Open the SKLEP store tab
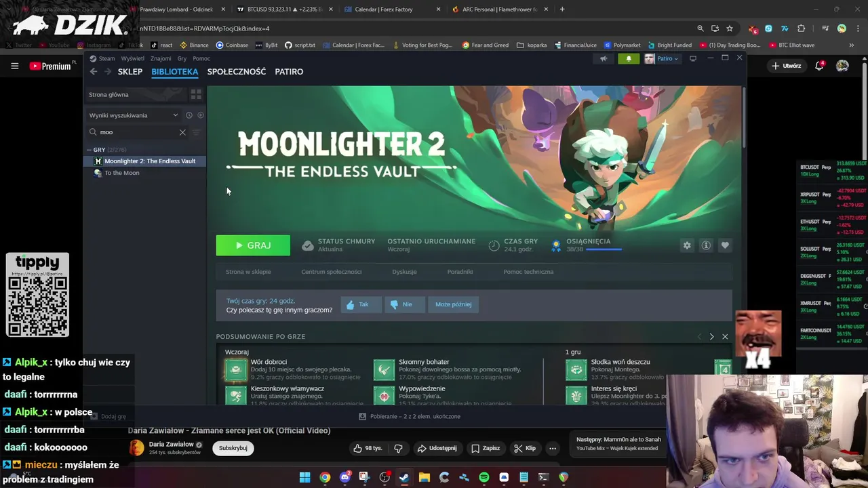The image size is (868, 488). tap(130, 72)
